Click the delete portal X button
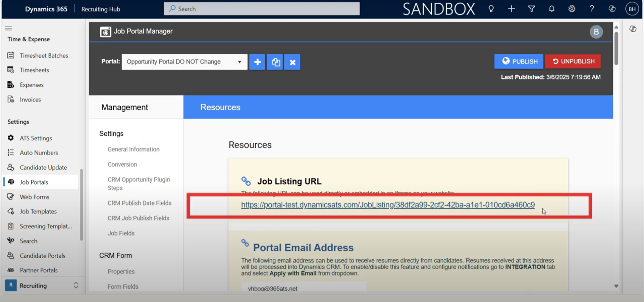Viewport: 644px width, 302px height. pyautogui.click(x=292, y=62)
